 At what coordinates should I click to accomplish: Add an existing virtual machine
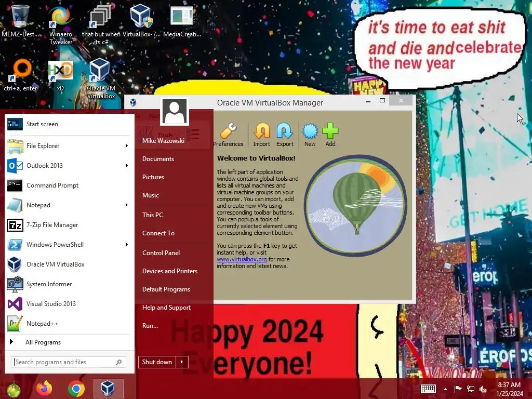point(330,135)
